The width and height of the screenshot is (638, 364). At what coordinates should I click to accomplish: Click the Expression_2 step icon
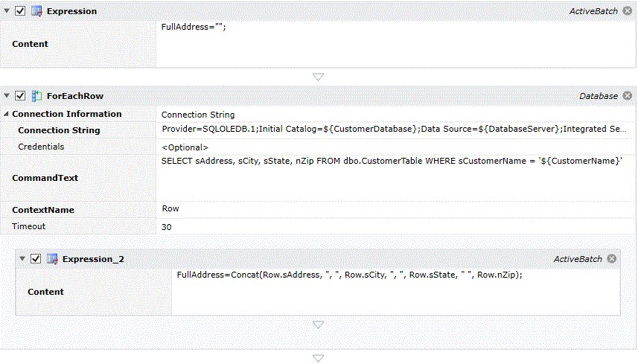point(52,259)
